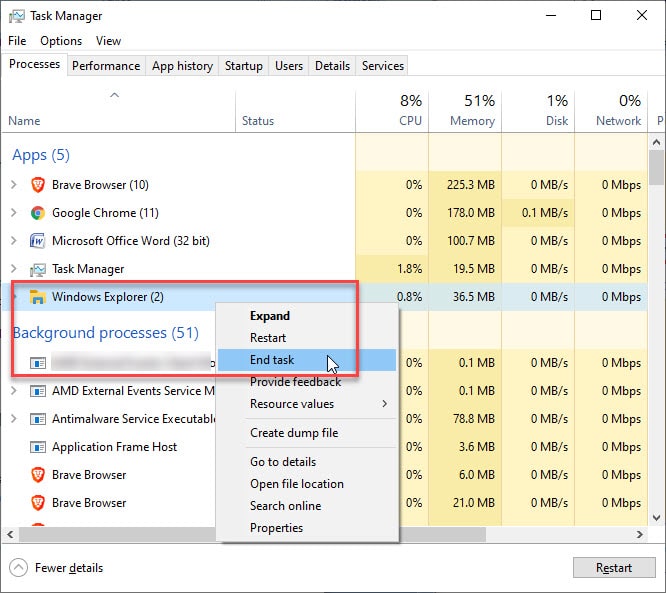
Task: Switch to the Services tab
Action: point(383,66)
